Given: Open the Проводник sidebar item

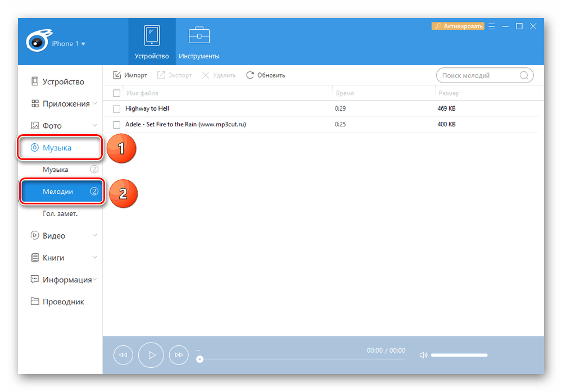Looking at the screenshot, I should [x=60, y=302].
